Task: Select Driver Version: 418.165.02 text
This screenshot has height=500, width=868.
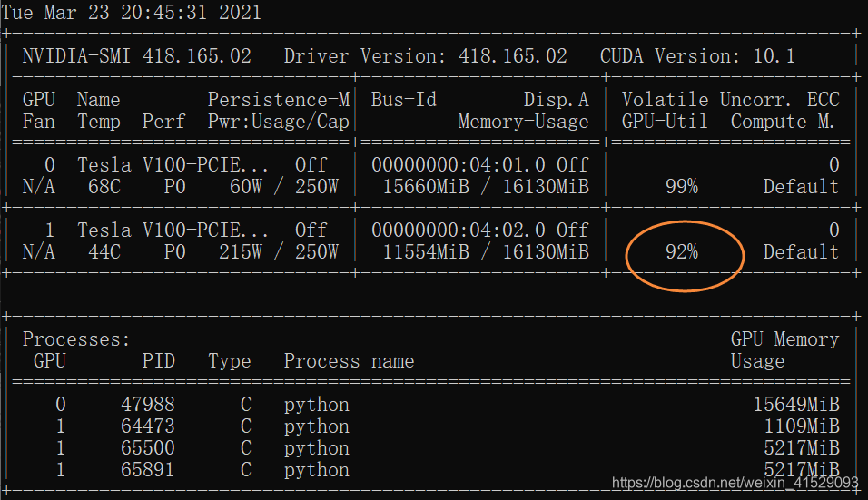Action: click(426, 56)
